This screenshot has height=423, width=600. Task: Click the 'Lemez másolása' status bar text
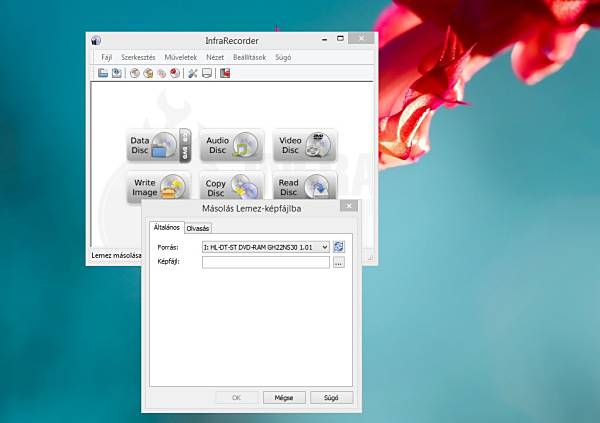(x=116, y=255)
